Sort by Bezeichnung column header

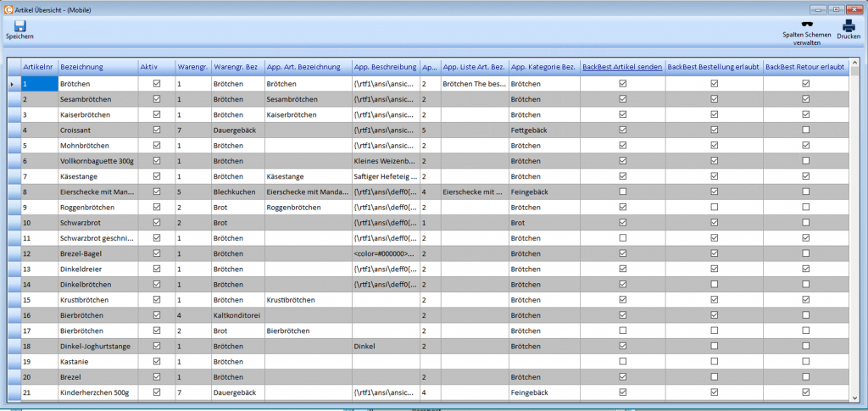coord(97,67)
